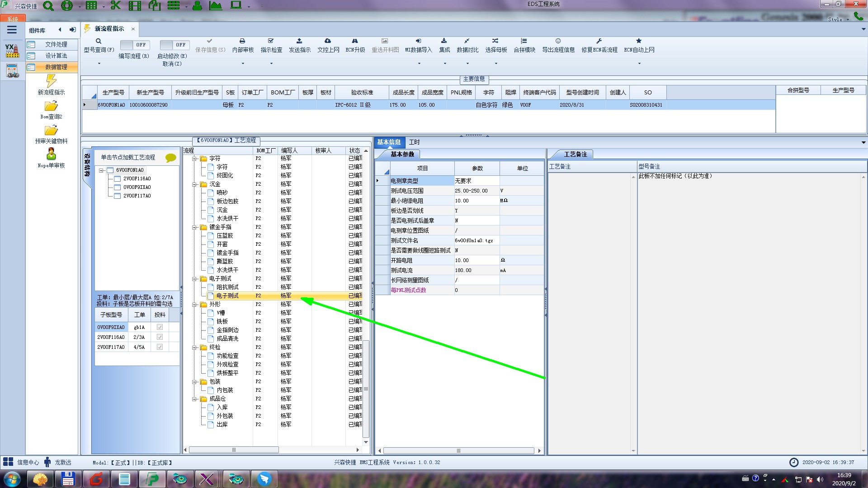Collapse the 电子测试 folder node
868x488 pixels.
(x=195, y=279)
